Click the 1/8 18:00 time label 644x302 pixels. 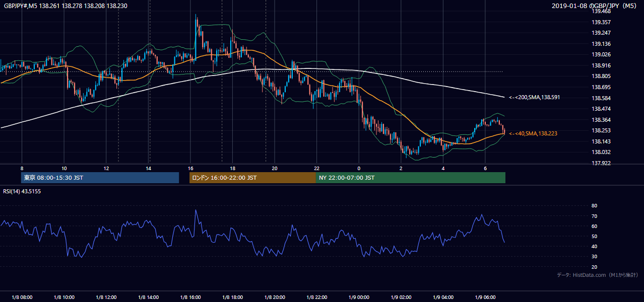click(x=232, y=297)
